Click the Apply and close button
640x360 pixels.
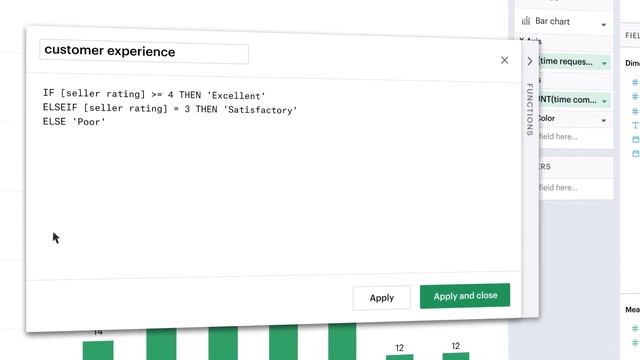pyautogui.click(x=465, y=296)
